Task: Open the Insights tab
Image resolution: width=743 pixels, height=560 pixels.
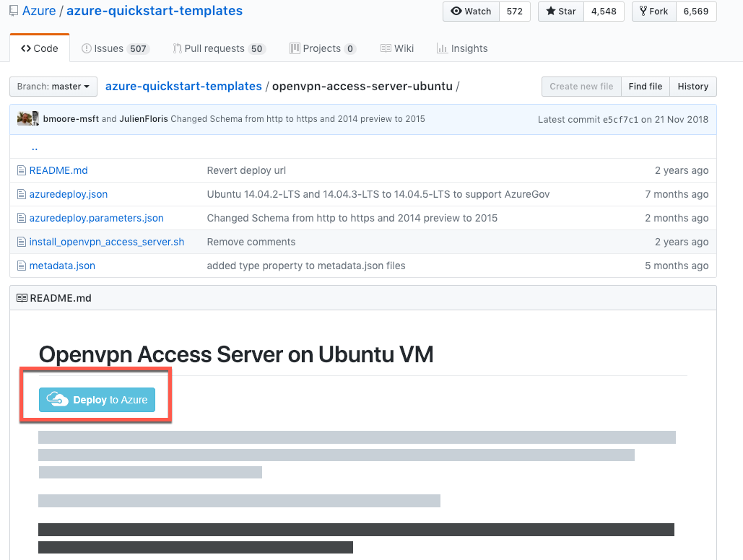Action: click(462, 48)
